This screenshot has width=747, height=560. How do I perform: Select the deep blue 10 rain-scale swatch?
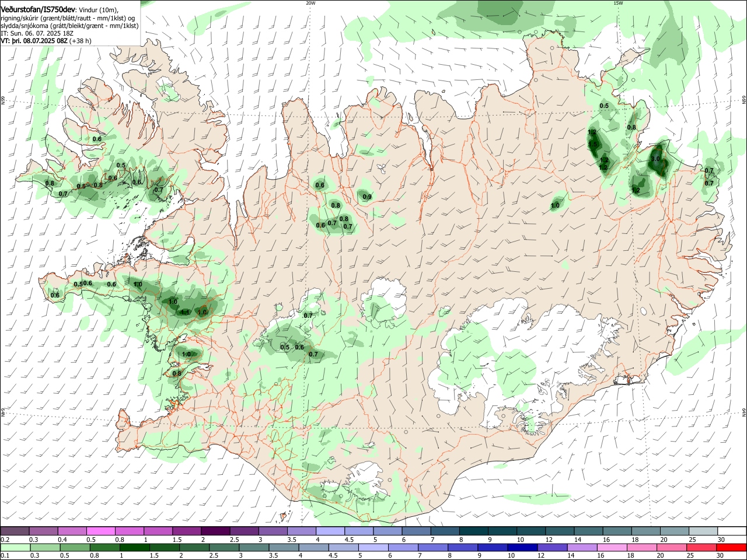tap(522, 548)
